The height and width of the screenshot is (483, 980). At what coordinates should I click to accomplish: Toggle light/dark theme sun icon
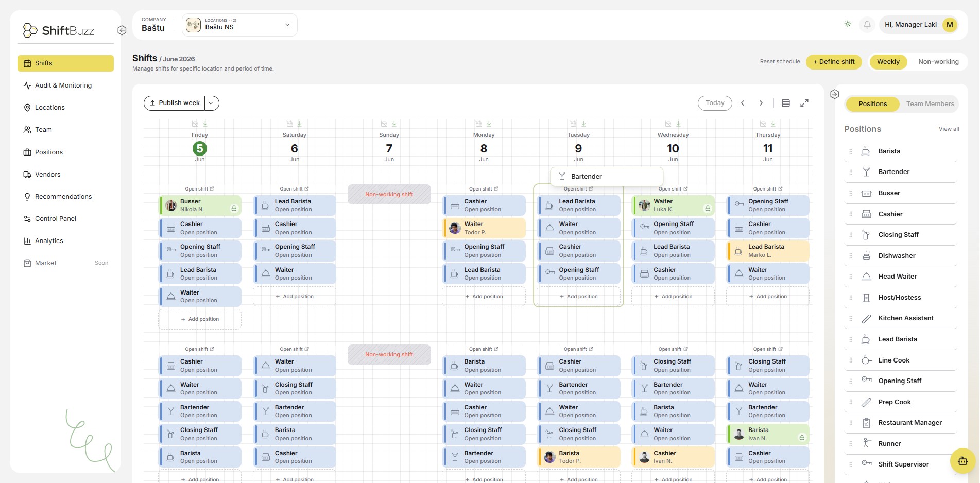(848, 24)
